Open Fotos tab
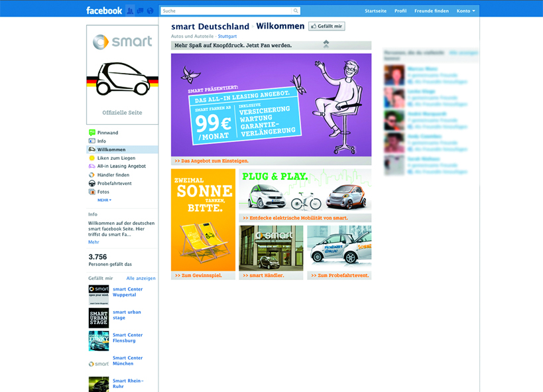This screenshot has width=543, height=392. 103,192
